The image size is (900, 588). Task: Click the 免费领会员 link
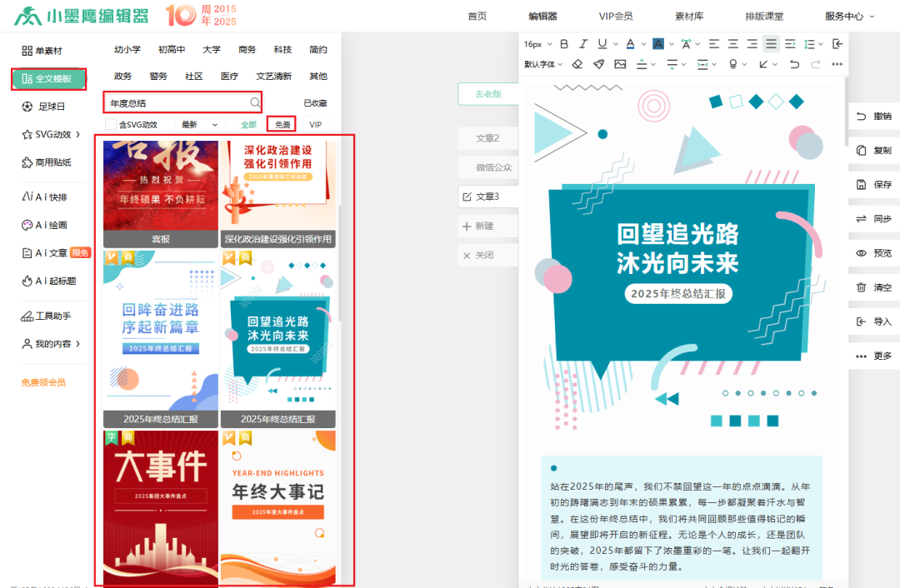pyautogui.click(x=43, y=382)
